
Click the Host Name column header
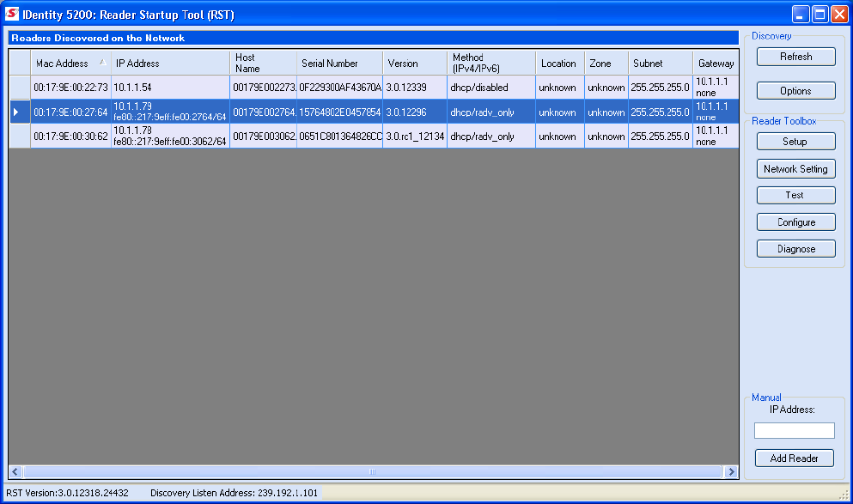click(264, 63)
